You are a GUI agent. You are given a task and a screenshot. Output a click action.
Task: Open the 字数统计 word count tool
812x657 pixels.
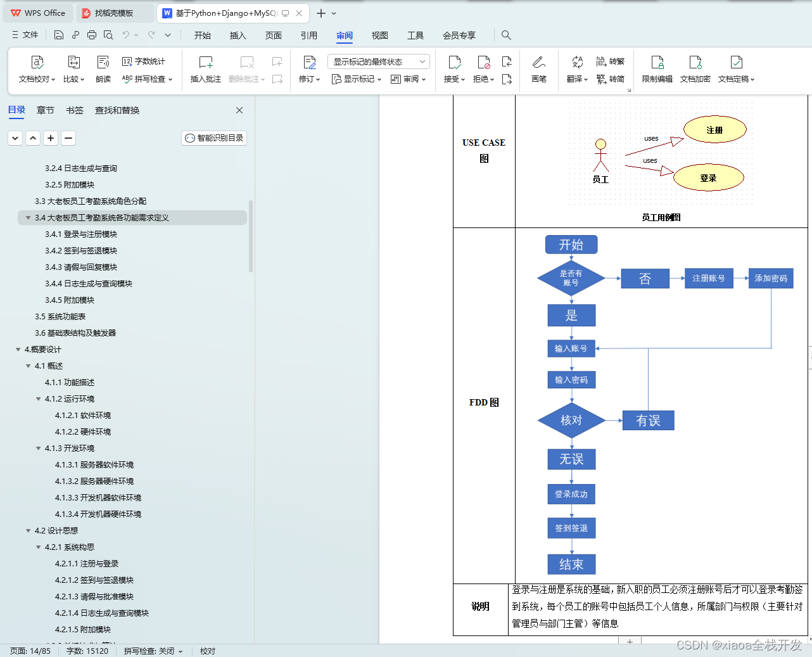[141, 61]
